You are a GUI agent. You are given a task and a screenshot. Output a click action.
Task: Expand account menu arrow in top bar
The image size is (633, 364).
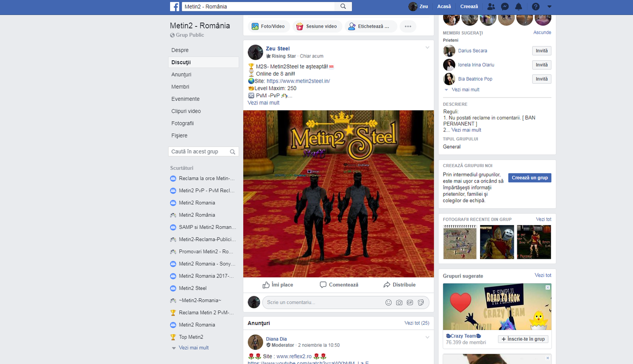click(x=549, y=7)
